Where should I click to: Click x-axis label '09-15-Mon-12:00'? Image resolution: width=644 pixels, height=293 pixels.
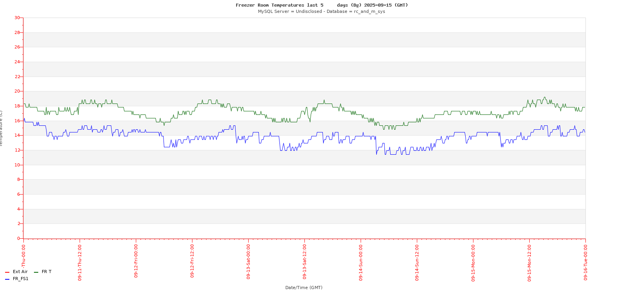point(529,263)
